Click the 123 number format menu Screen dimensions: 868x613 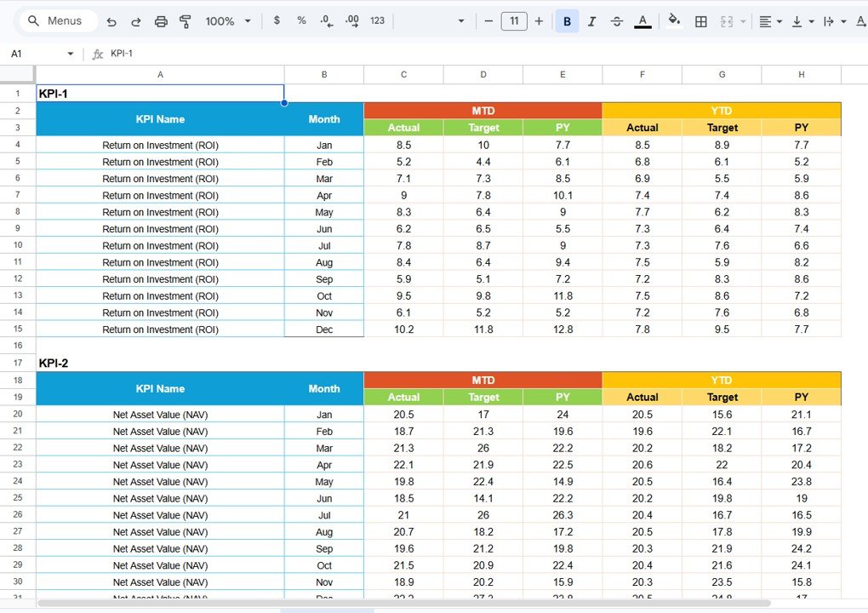click(x=377, y=20)
